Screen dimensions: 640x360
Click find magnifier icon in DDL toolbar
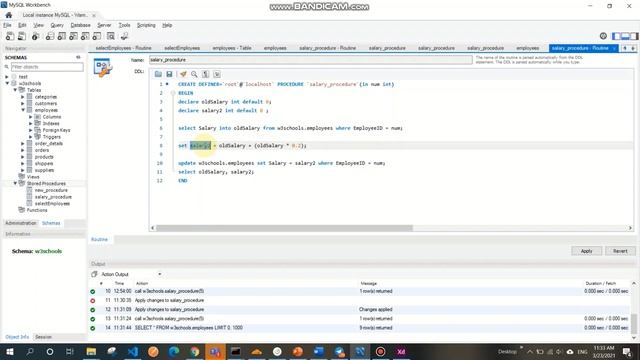tap(194, 74)
